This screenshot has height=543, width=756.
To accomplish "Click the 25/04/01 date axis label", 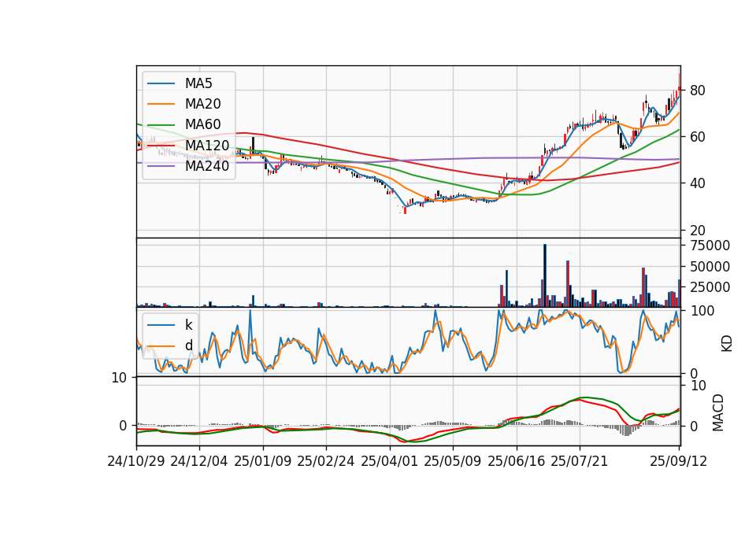I will coord(390,461).
